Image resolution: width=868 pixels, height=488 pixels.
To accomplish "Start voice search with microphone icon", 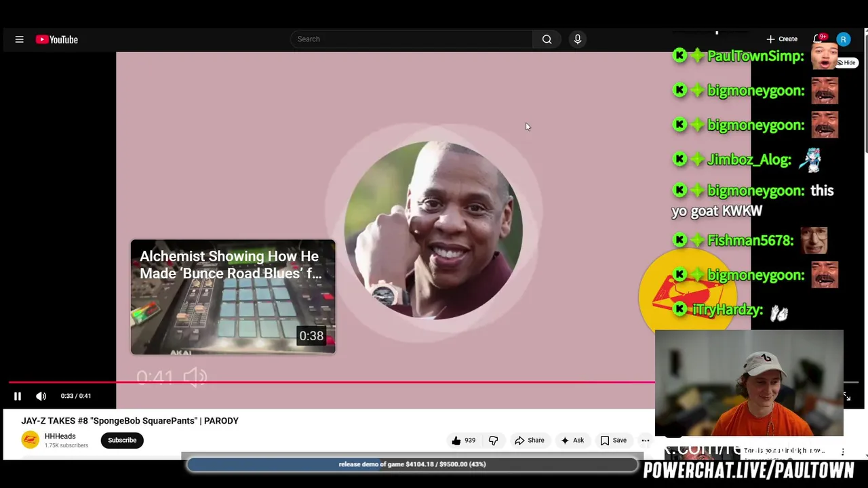I will point(578,39).
